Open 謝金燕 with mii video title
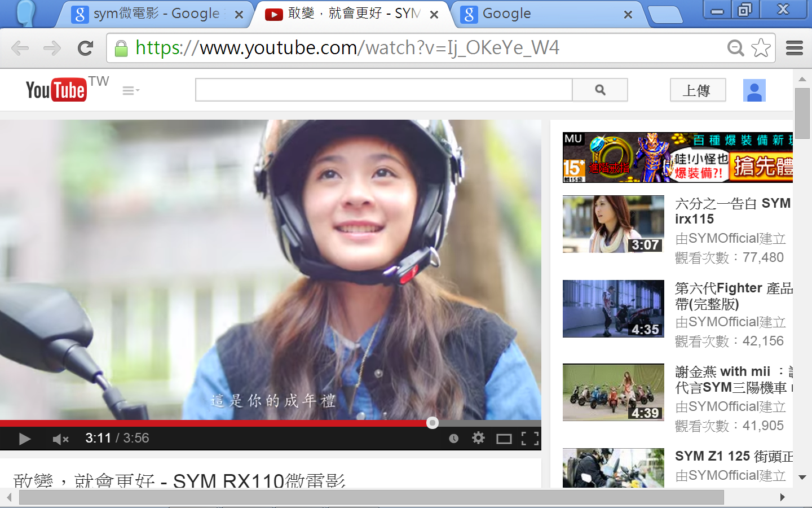Image resolution: width=812 pixels, height=508 pixels. [734, 379]
